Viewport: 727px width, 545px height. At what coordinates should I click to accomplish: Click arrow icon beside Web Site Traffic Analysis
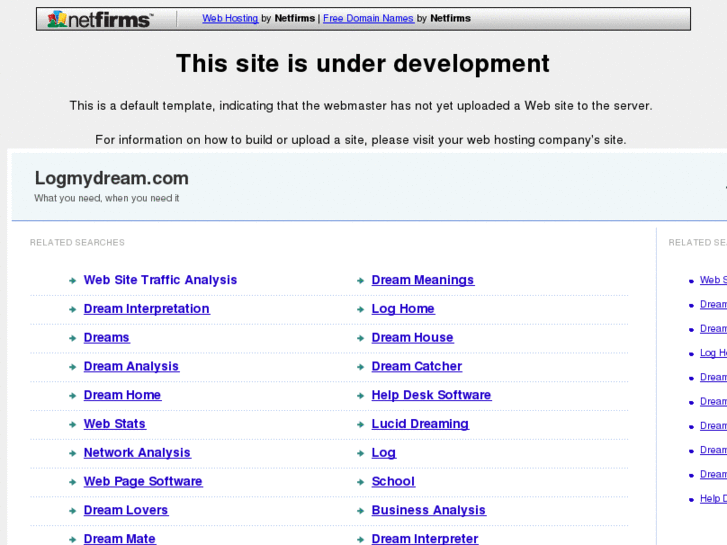(x=72, y=281)
